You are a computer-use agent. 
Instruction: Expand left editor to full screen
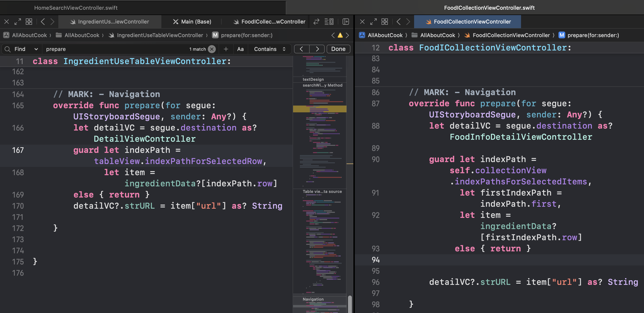pyautogui.click(x=17, y=22)
